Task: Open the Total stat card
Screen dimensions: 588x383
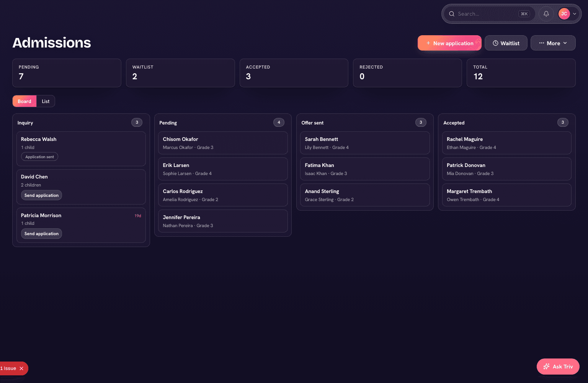Action: pos(521,73)
